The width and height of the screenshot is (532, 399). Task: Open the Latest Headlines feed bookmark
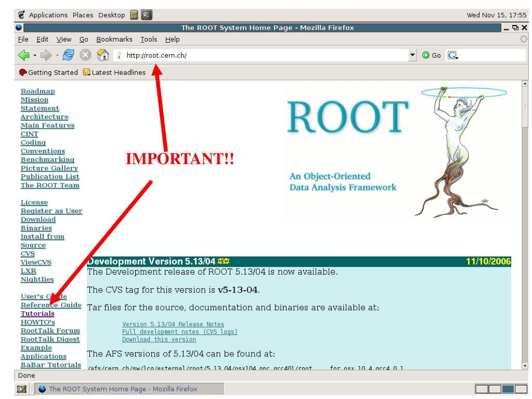(114, 72)
